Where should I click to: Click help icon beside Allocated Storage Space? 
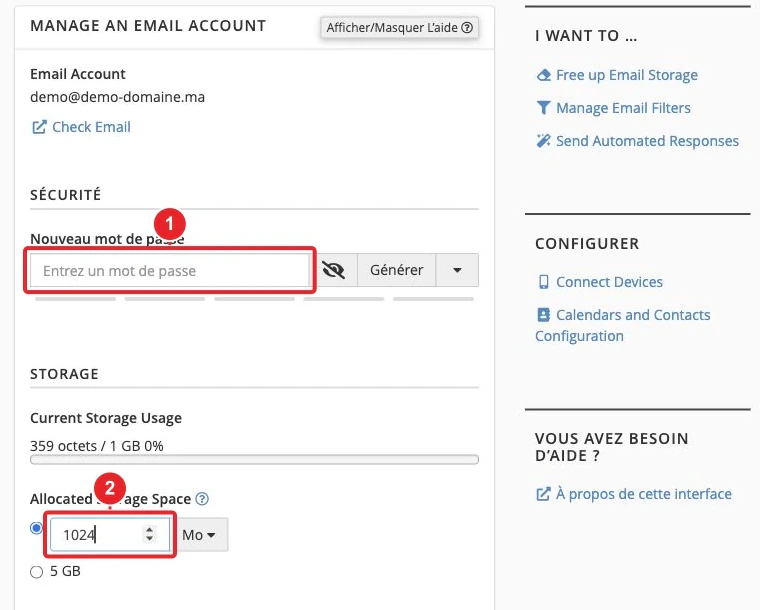pos(202,499)
